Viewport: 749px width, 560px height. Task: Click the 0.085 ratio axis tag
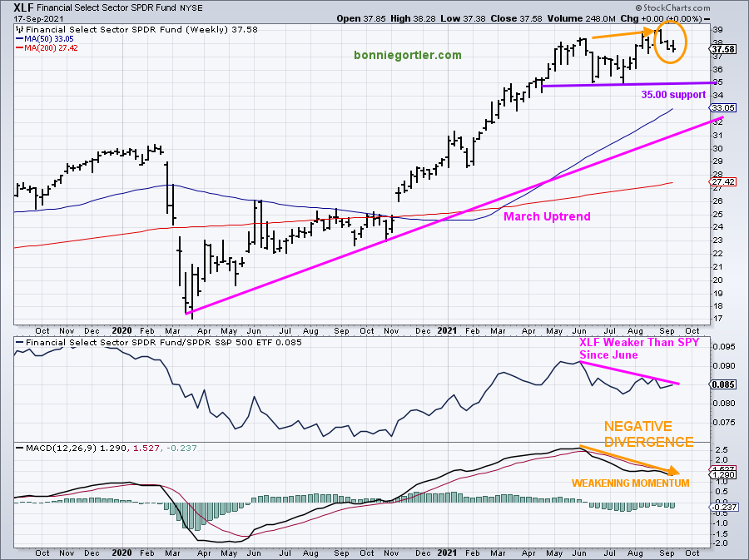722,384
